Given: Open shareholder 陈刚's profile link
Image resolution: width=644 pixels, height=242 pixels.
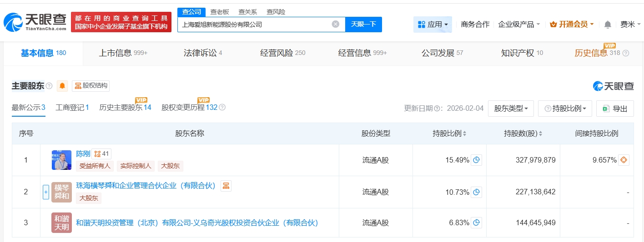Looking at the screenshot, I should [x=83, y=153].
